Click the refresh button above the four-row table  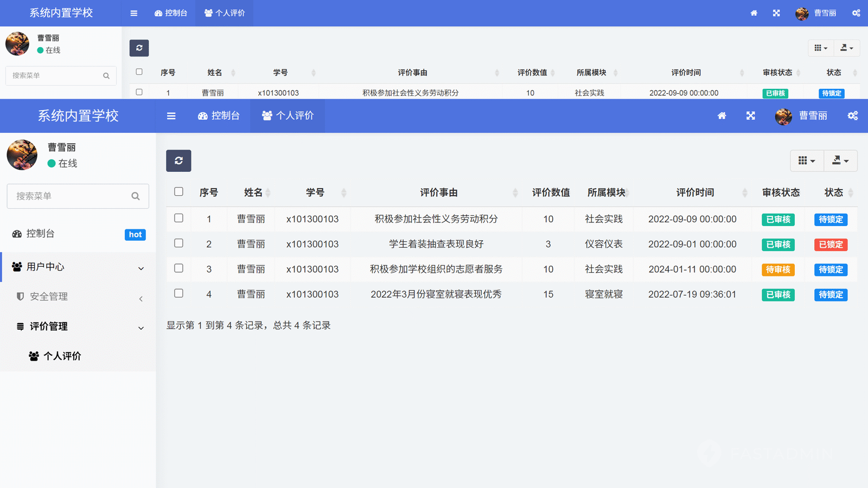tap(178, 160)
